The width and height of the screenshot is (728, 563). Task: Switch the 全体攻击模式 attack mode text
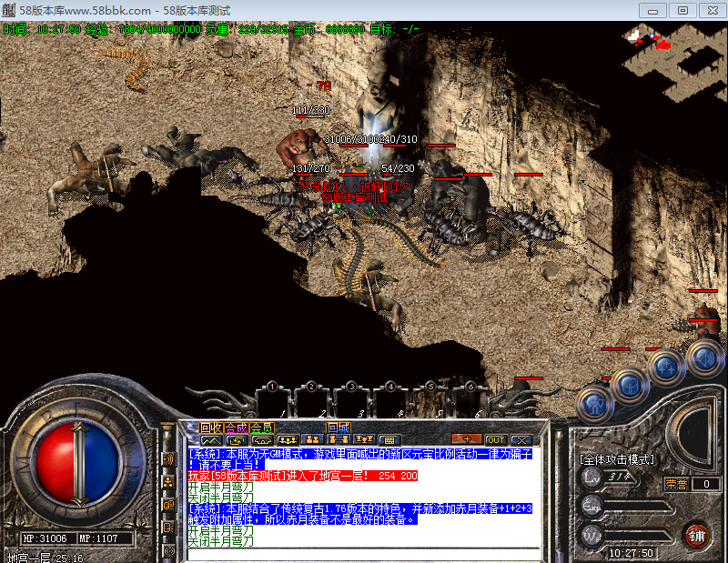tap(617, 459)
